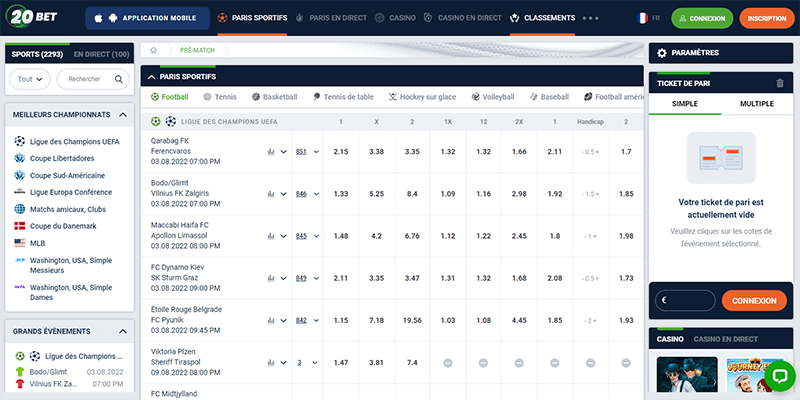Screen dimensions: 800x400
Task: Open the Journey casino game thumbnail
Action: pyautogui.click(x=755, y=374)
